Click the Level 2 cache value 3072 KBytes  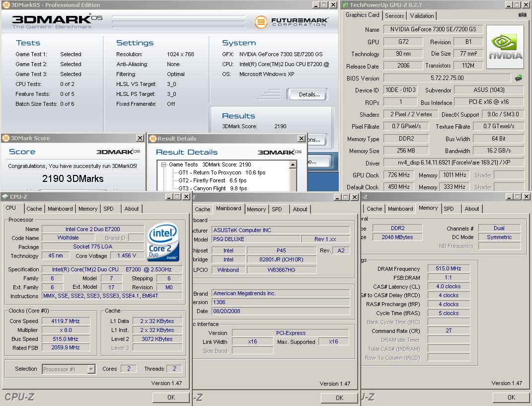pyautogui.click(x=157, y=339)
